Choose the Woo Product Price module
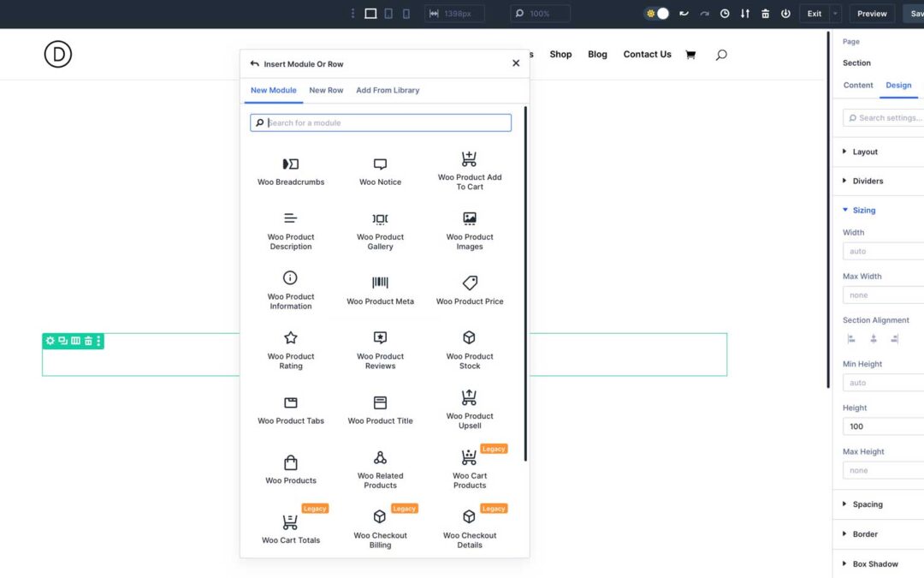 [470, 289]
